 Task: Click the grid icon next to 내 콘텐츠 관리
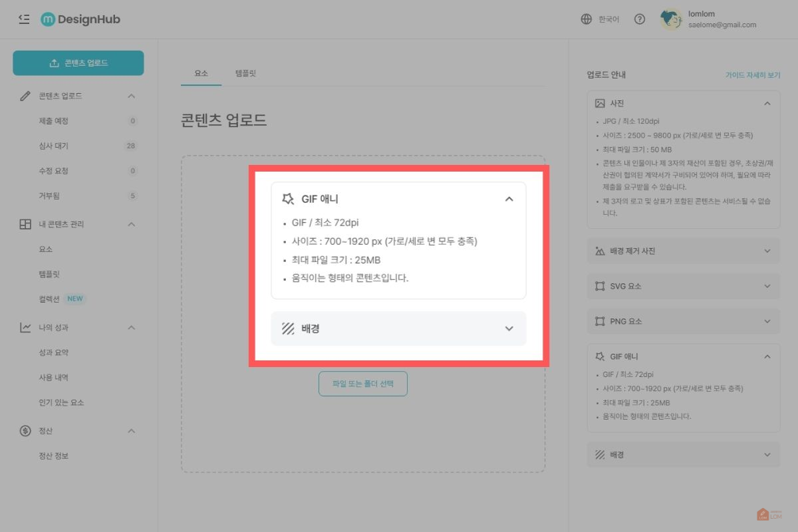pyautogui.click(x=25, y=224)
